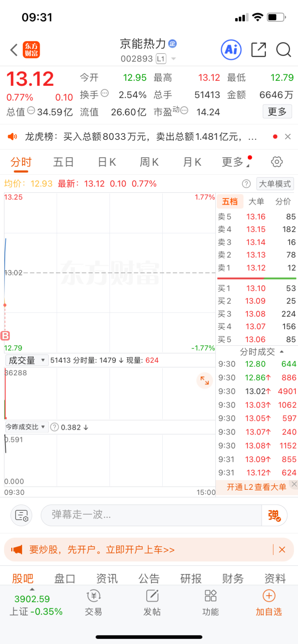Tap the B marker on the chart
The image size is (298, 644).
[x=5, y=336]
